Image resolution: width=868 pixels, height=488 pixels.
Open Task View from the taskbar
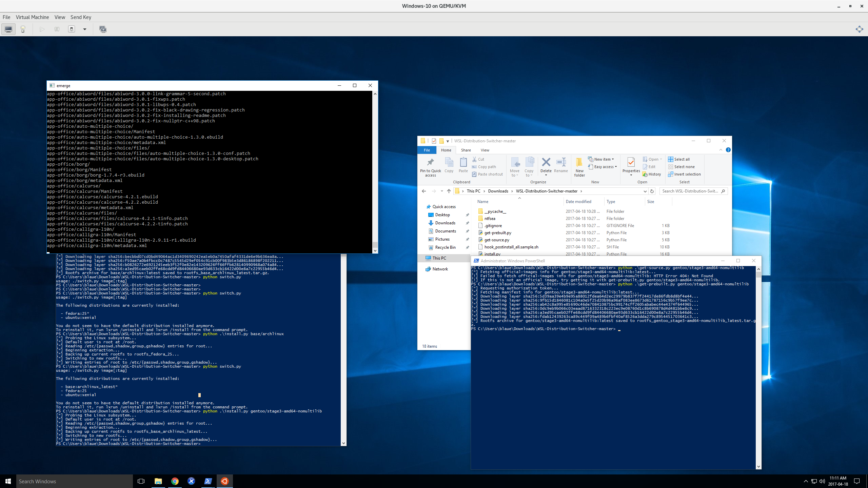tap(141, 481)
